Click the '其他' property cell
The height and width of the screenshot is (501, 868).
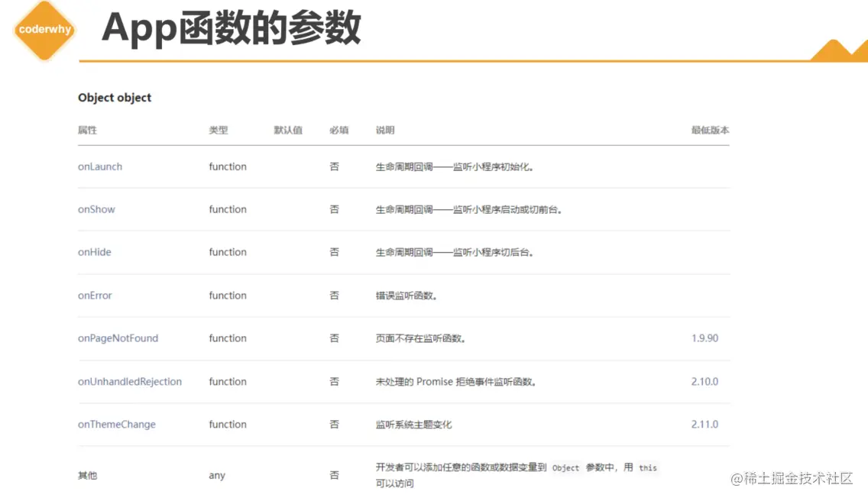click(87, 476)
